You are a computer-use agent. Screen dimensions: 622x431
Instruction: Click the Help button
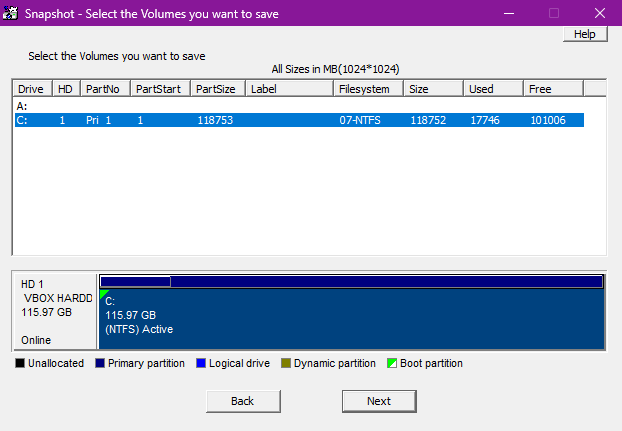tap(585, 34)
